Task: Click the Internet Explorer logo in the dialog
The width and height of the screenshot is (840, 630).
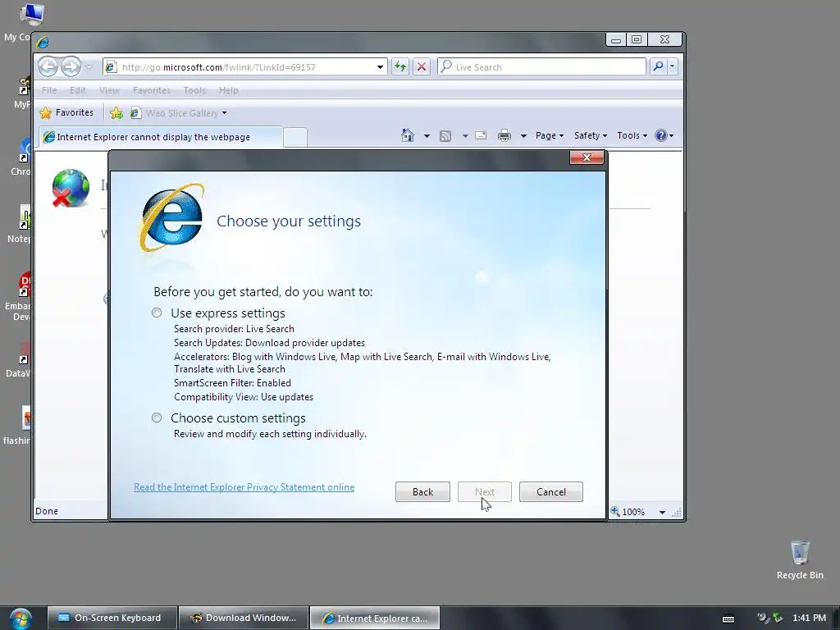Action: coord(172,217)
